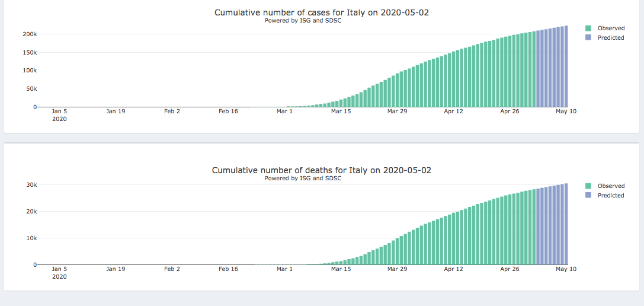Hide the Observed series in deaths chart legend
This screenshot has width=644, height=306.
pyautogui.click(x=611, y=186)
